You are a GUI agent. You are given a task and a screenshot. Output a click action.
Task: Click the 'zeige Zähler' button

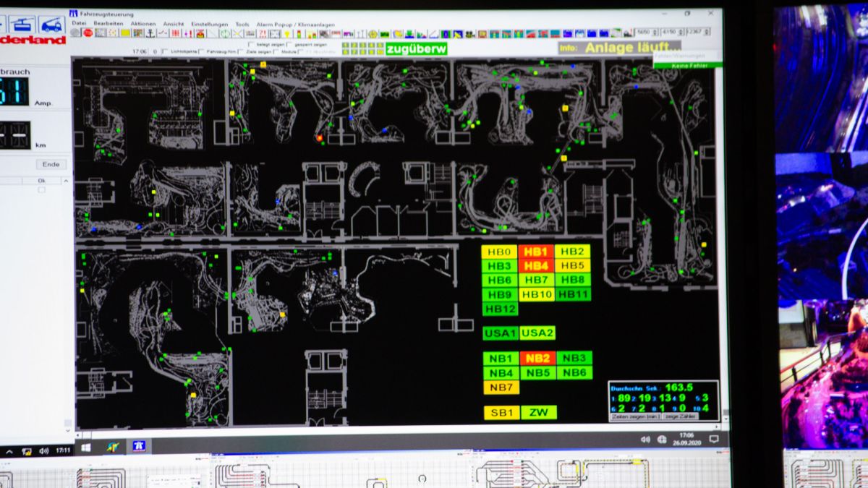pos(681,416)
